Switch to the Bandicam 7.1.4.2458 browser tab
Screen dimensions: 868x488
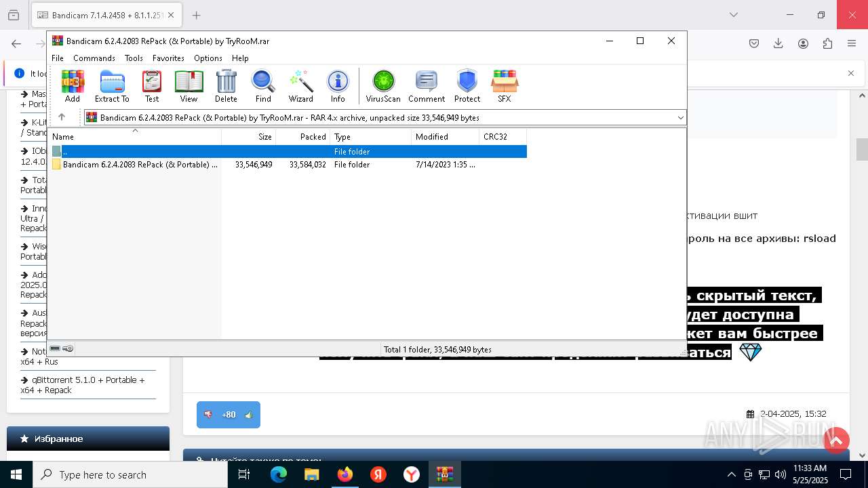(x=106, y=15)
